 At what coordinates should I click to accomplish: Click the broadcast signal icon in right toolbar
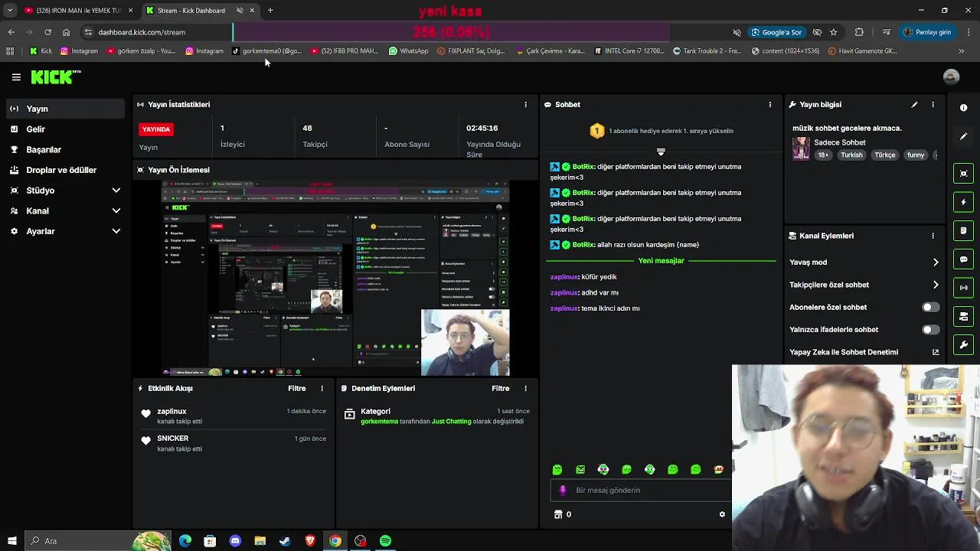964,288
